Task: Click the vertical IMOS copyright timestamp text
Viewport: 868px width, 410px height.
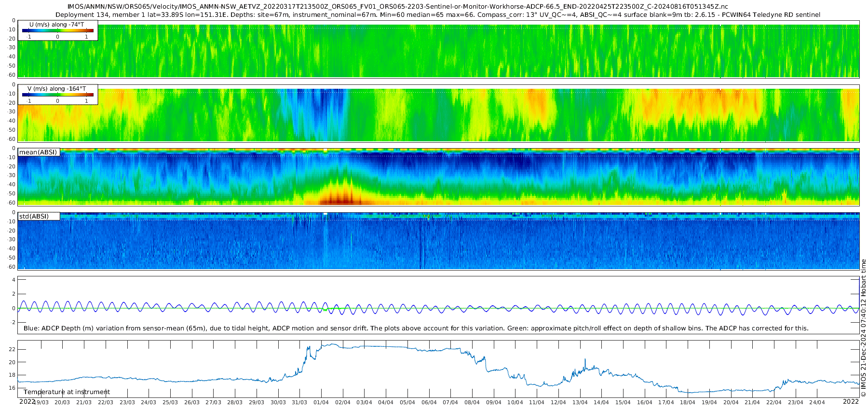Action: coord(863,328)
